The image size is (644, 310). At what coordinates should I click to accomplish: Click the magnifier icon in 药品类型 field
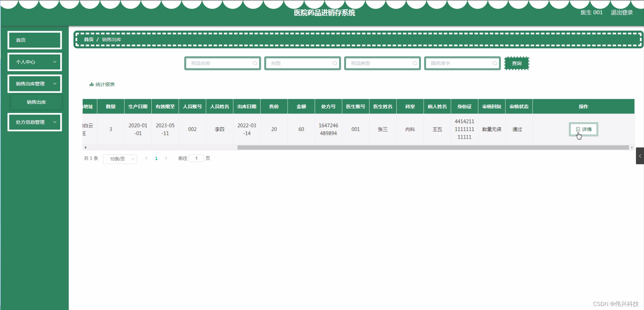point(415,63)
